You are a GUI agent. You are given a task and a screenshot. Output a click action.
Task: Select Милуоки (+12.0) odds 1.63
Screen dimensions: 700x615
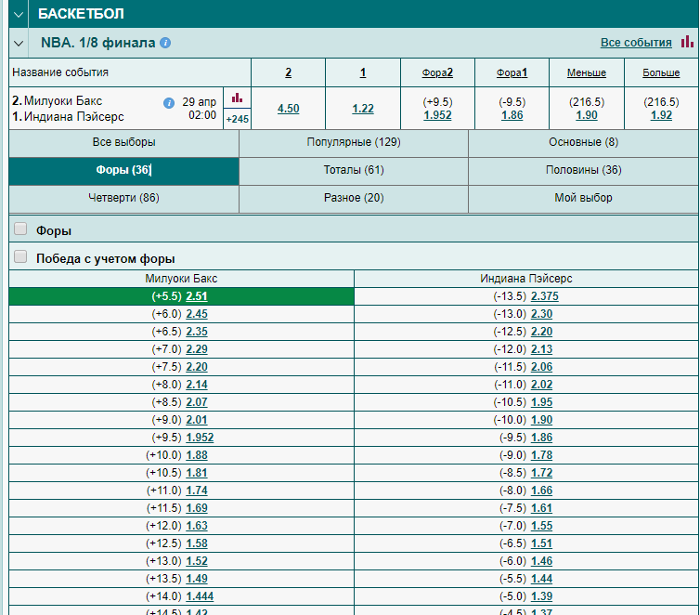click(197, 526)
